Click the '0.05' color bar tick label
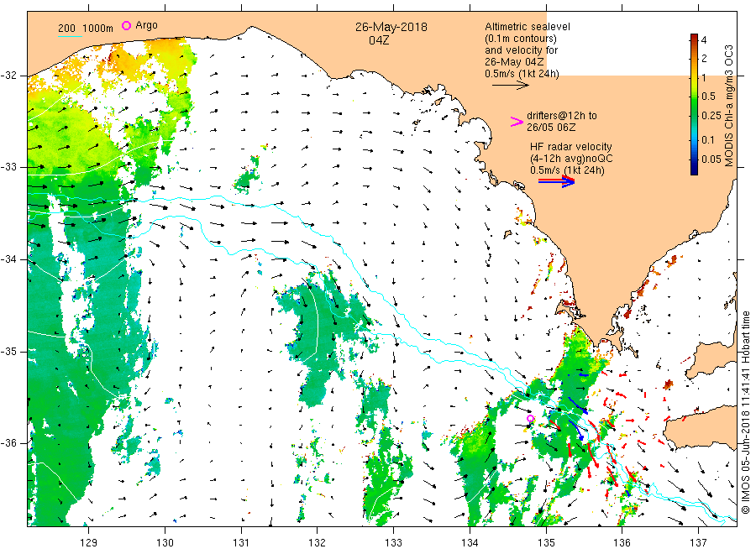Screen dimensions: 756x554 click(x=711, y=159)
